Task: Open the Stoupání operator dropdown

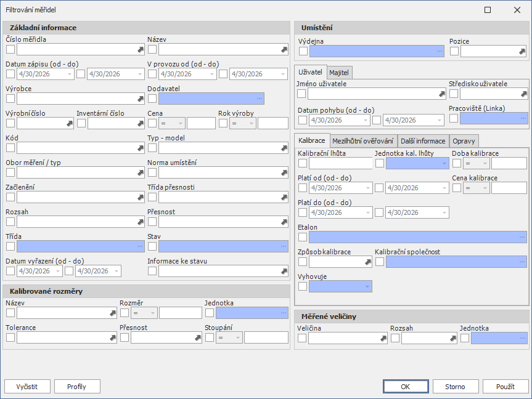Action: pyautogui.click(x=238, y=337)
